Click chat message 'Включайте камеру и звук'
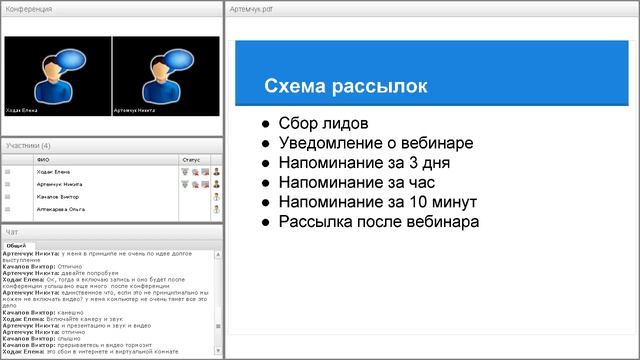This screenshot has width=640, height=360. (x=84, y=319)
